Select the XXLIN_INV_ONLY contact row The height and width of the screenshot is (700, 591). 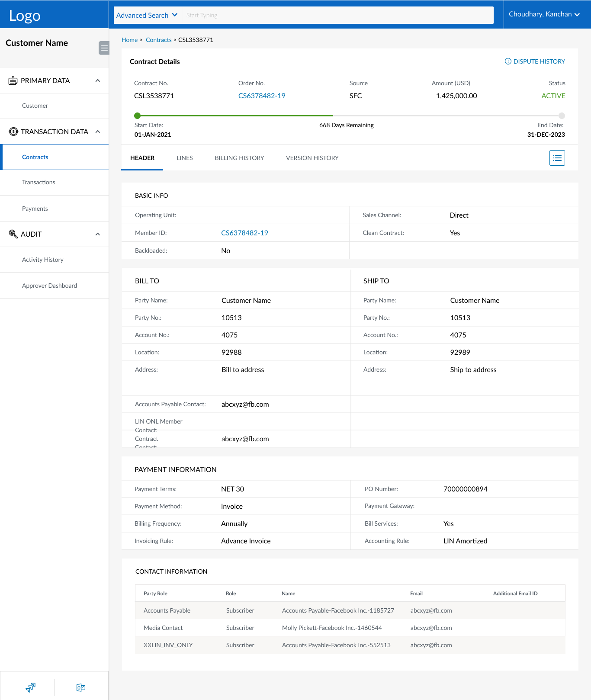tap(350, 645)
